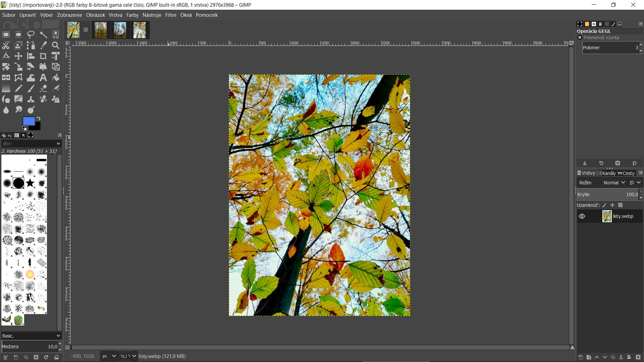Screen dimensions: 644x362
Task: Select the Scissors Select tool
Action: [6, 45]
